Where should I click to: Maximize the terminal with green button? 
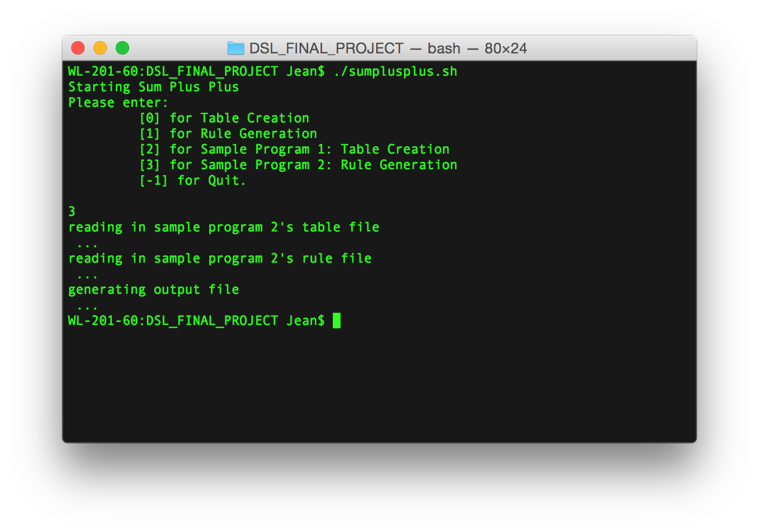[122, 48]
